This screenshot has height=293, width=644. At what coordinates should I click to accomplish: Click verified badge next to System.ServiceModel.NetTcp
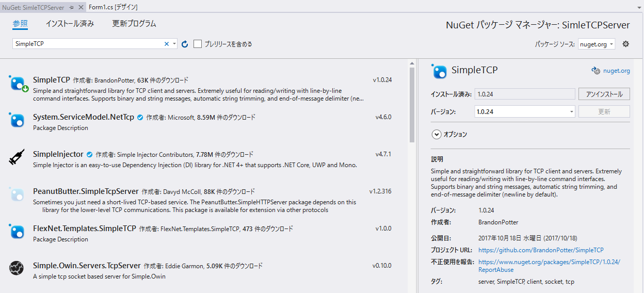click(139, 118)
